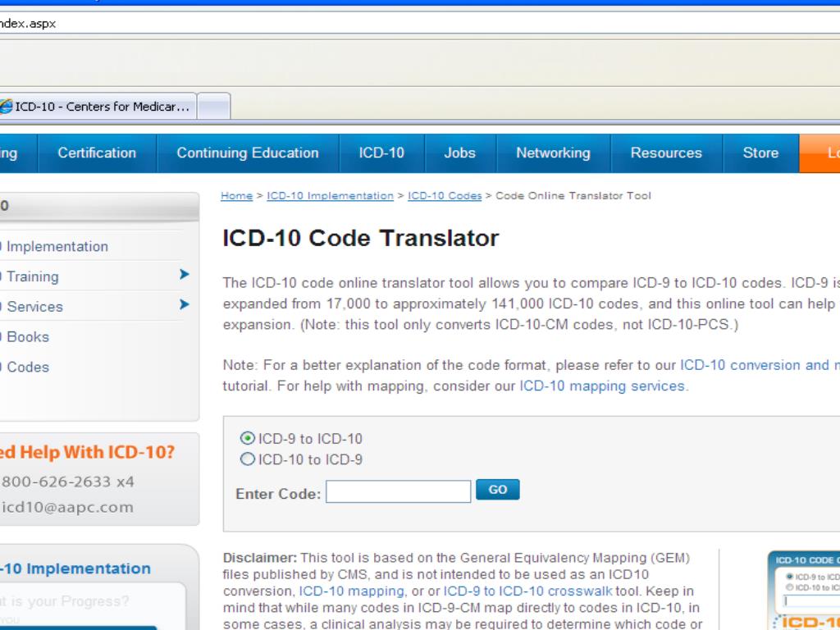
Task: Open the Certification menu
Action: (x=97, y=153)
